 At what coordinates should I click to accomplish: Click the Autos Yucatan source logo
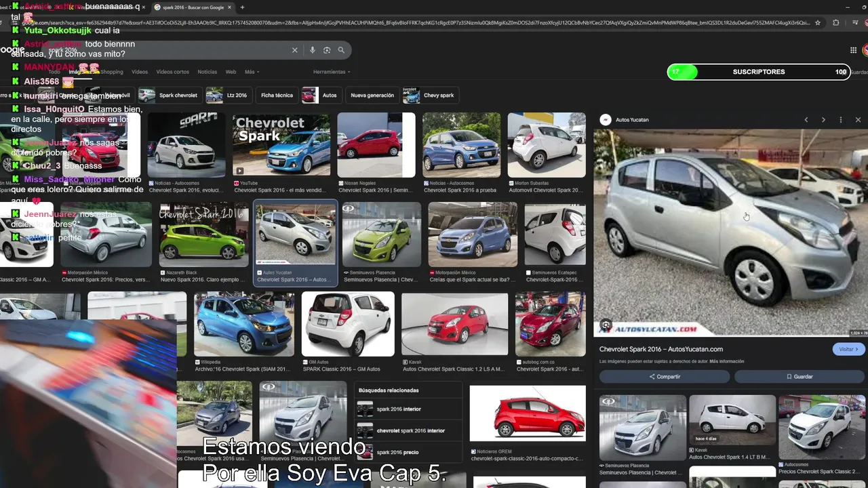coord(606,120)
